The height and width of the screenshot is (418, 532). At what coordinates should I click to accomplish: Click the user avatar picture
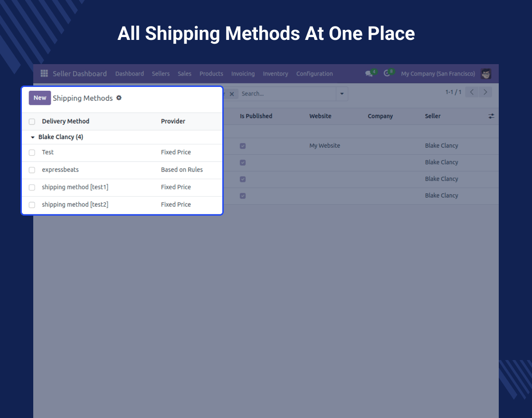click(x=486, y=74)
